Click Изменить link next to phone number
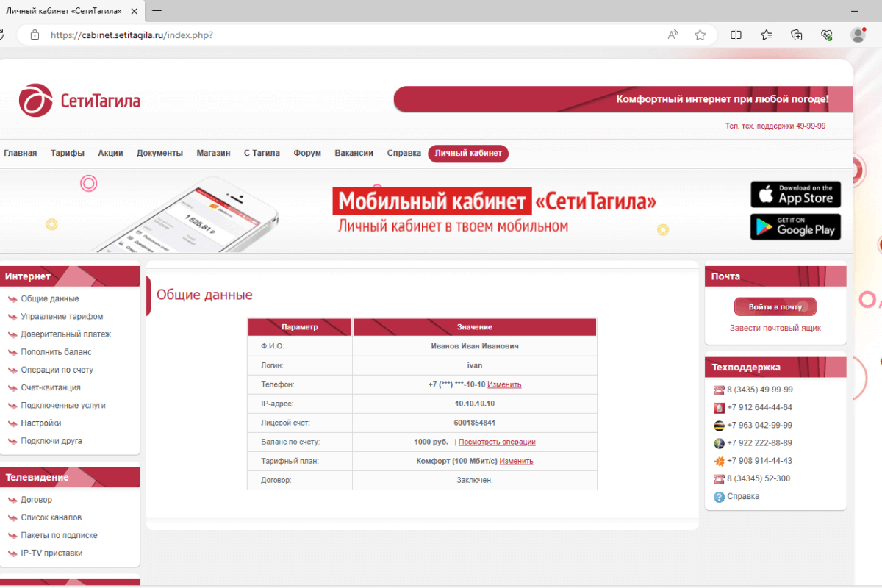Viewport: 882px width, 588px height. (504, 384)
